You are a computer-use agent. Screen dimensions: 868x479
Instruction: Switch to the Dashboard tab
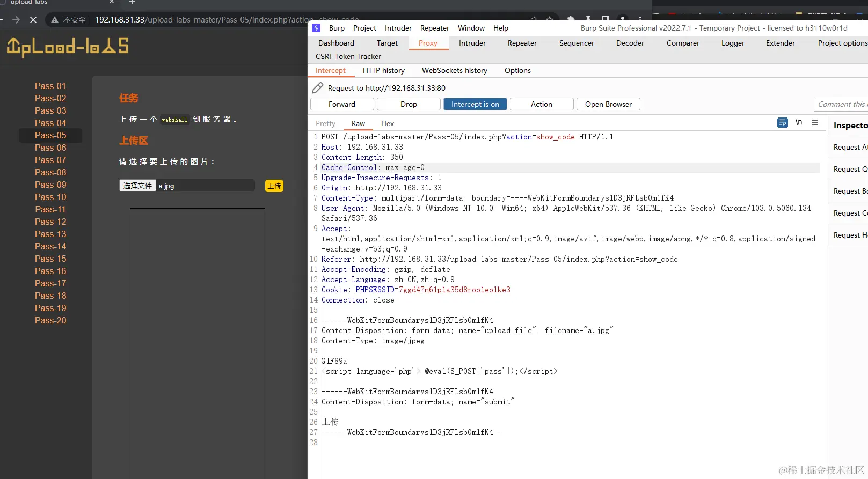pyautogui.click(x=336, y=43)
